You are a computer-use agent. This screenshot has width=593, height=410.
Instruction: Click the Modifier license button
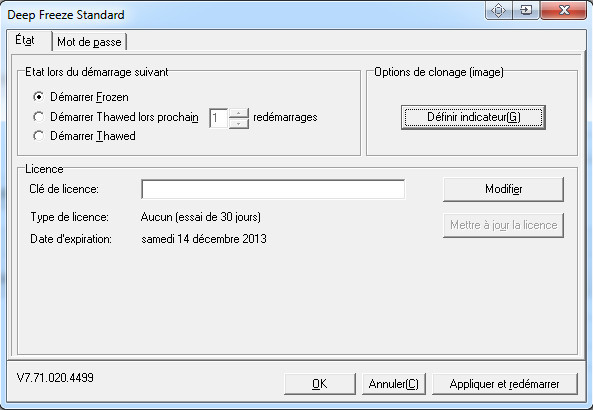click(503, 189)
